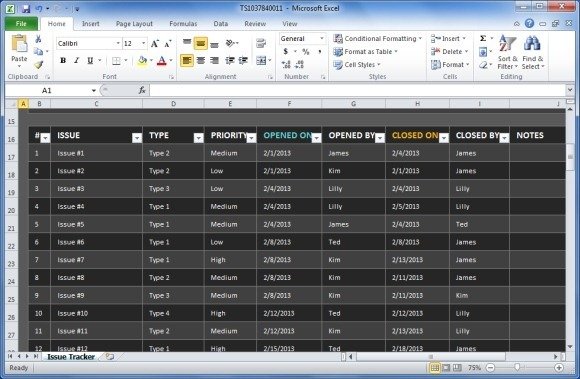This screenshot has width=580, height=379.
Task: Open Cell Styles gallery
Action: 357,65
